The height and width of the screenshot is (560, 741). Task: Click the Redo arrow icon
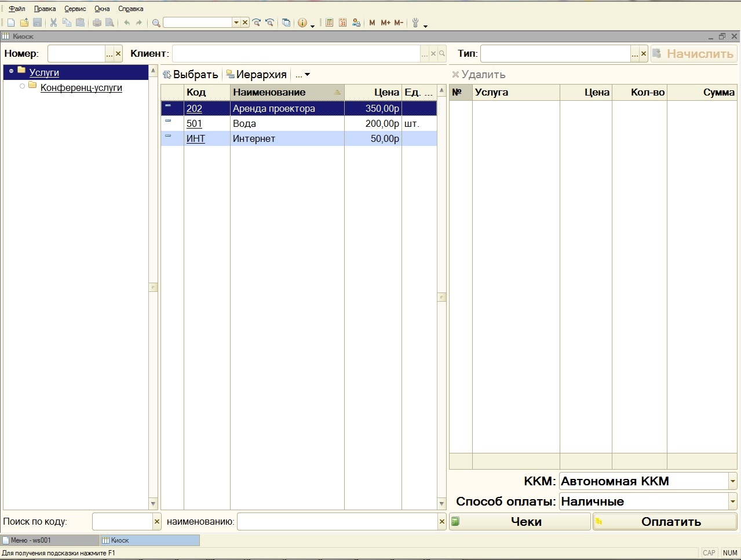point(138,23)
